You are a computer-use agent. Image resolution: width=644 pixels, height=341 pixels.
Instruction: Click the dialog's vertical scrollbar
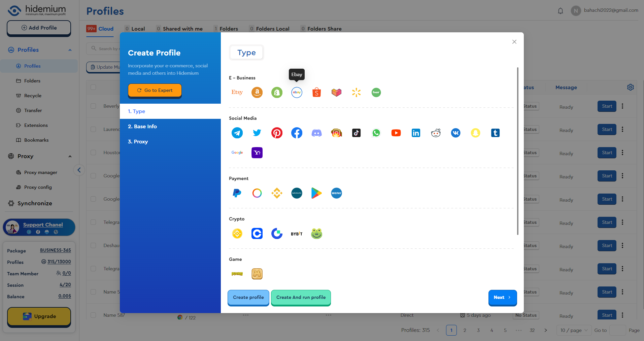pyautogui.click(x=517, y=151)
